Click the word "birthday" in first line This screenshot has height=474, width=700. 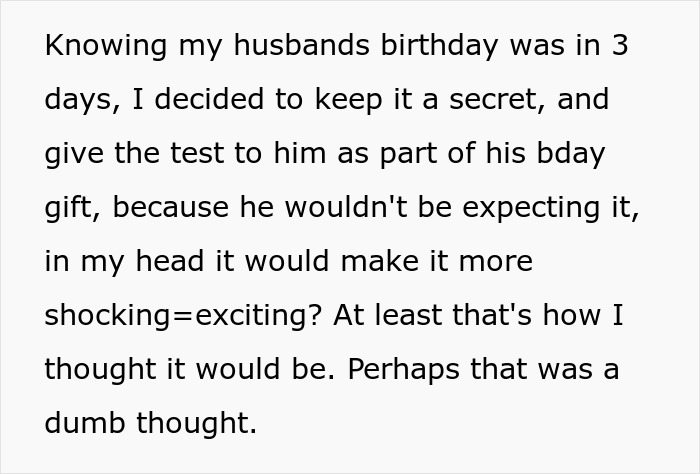(439, 46)
